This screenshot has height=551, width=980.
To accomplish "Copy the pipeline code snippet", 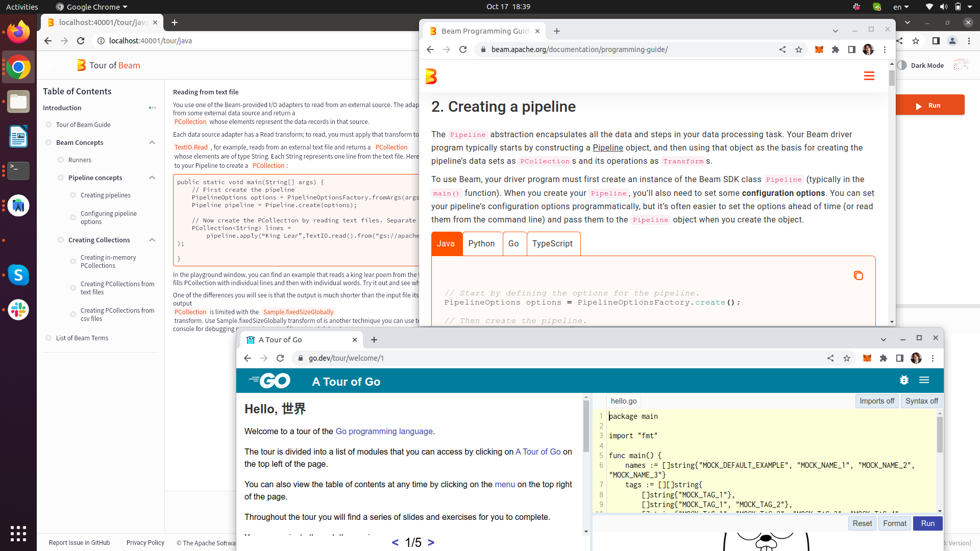I will tap(859, 275).
